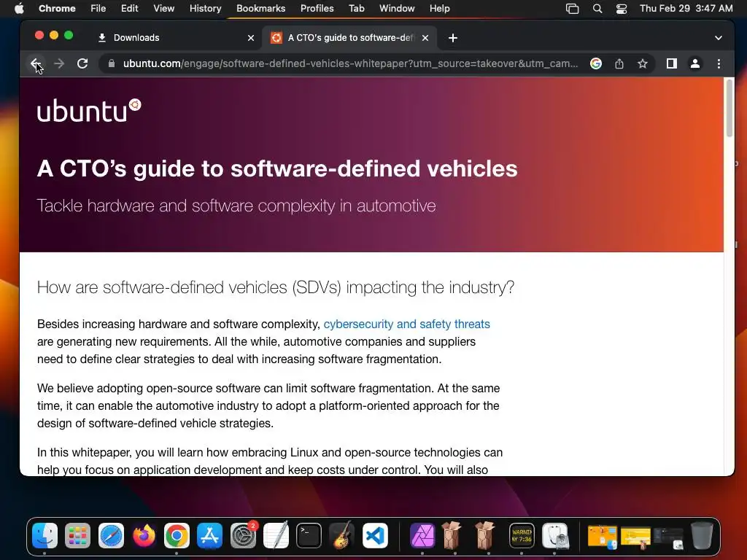Expand the tab search chevron
Viewport: 747px width, 560px height.
pyautogui.click(x=718, y=38)
